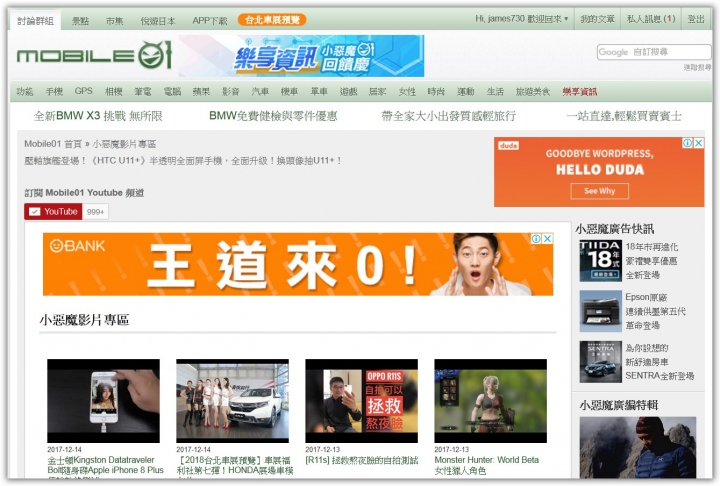
Task: Select 時尚 in category menu
Action: 436,91
